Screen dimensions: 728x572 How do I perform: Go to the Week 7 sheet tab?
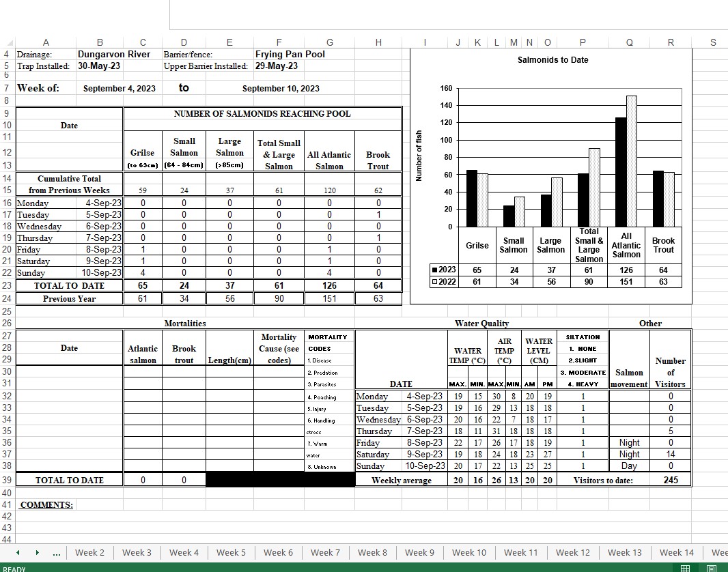[x=326, y=552]
